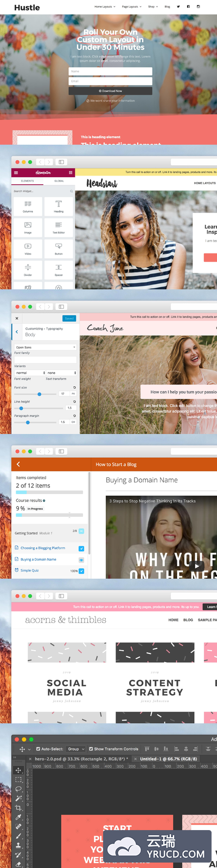The height and width of the screenshot is (868, 217).
Task: Switch to the Elementor GLOBAL tab
Action: click(59, 181)
